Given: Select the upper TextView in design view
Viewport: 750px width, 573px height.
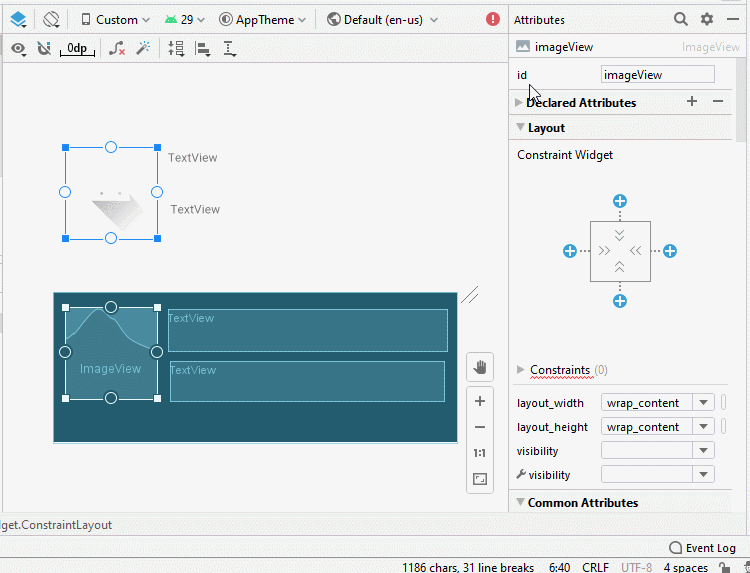Looking at the screenshot, I should pos(193,158).
